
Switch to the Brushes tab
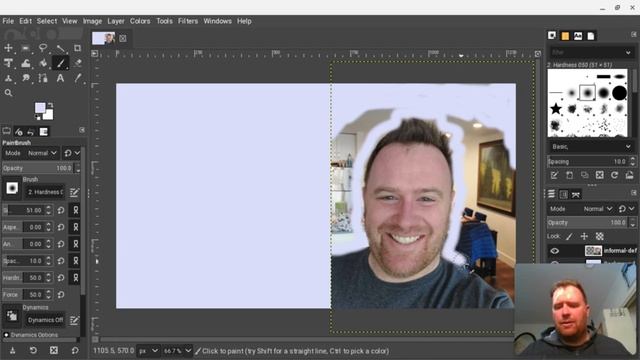click(552, 36)
